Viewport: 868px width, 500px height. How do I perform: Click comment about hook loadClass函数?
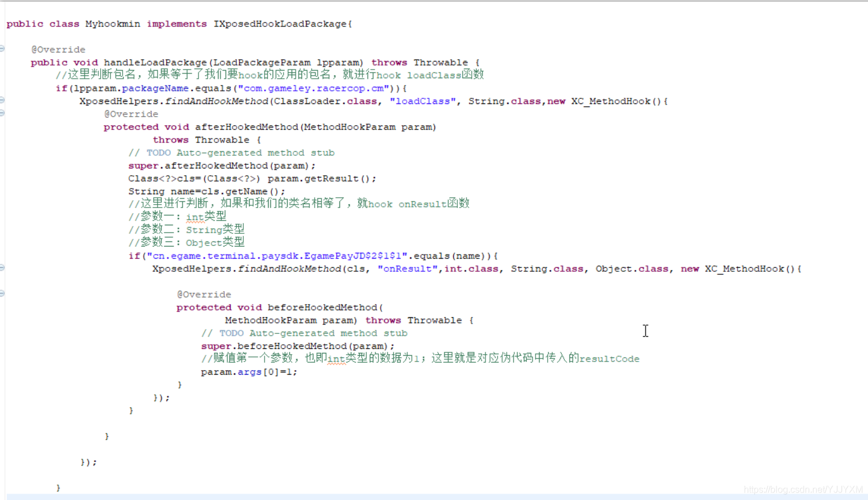point(270,75)
